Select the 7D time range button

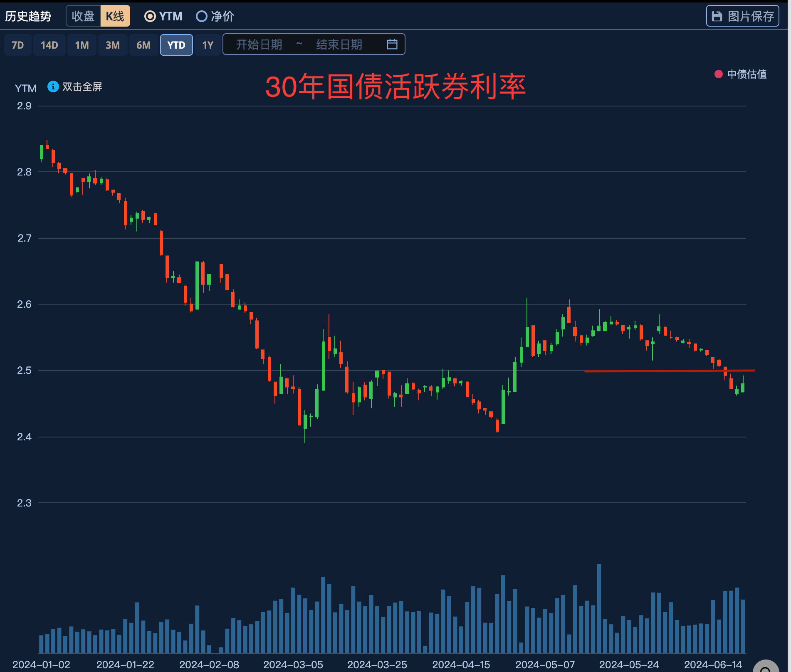tap(17, 45)
